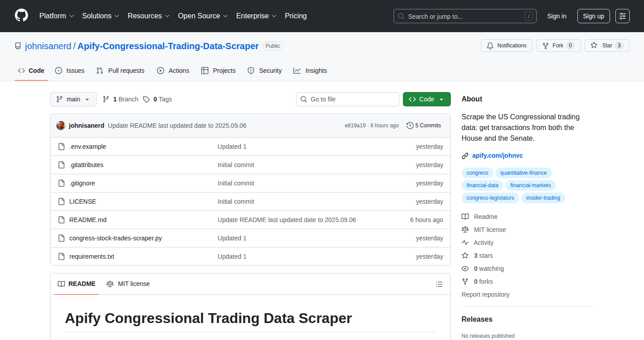Open commit hash e819a19
644x340 pixels.
355,126
